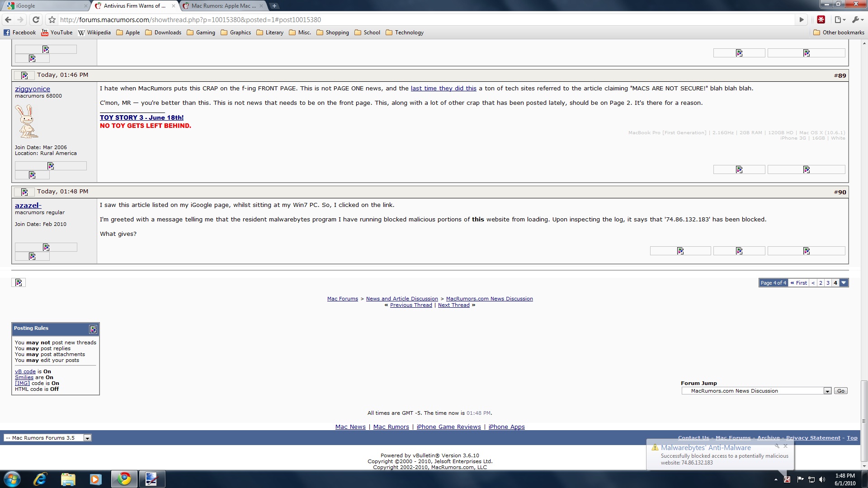The width and height of the screenshot is (868, 488).
Task: Go to the Previous Thread
Action: [x=411, y=305]
